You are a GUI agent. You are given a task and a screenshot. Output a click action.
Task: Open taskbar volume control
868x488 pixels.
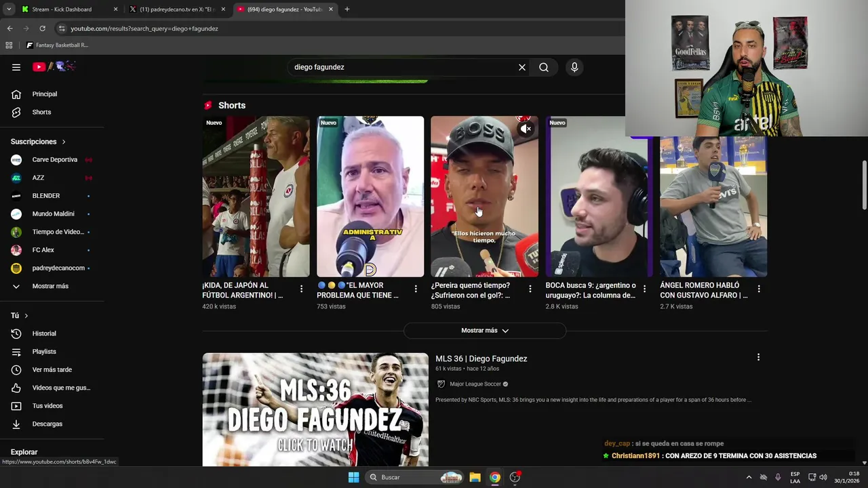pyautogui.click(x=823, y=477)
